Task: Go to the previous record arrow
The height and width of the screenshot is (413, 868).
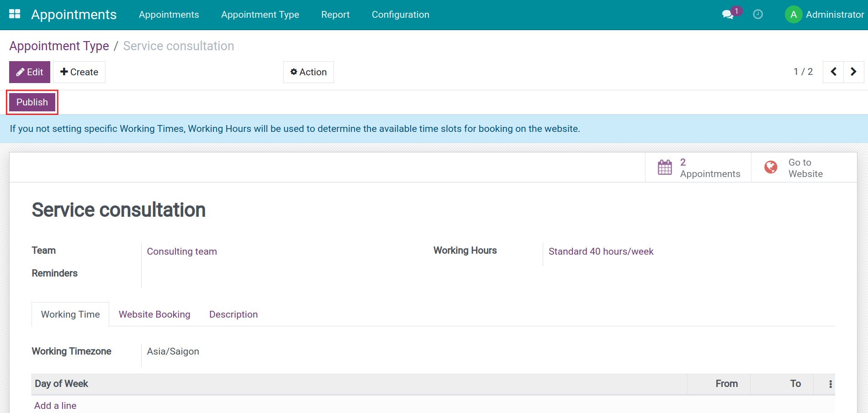Action: pyautogui.click(x=833, y=72)
